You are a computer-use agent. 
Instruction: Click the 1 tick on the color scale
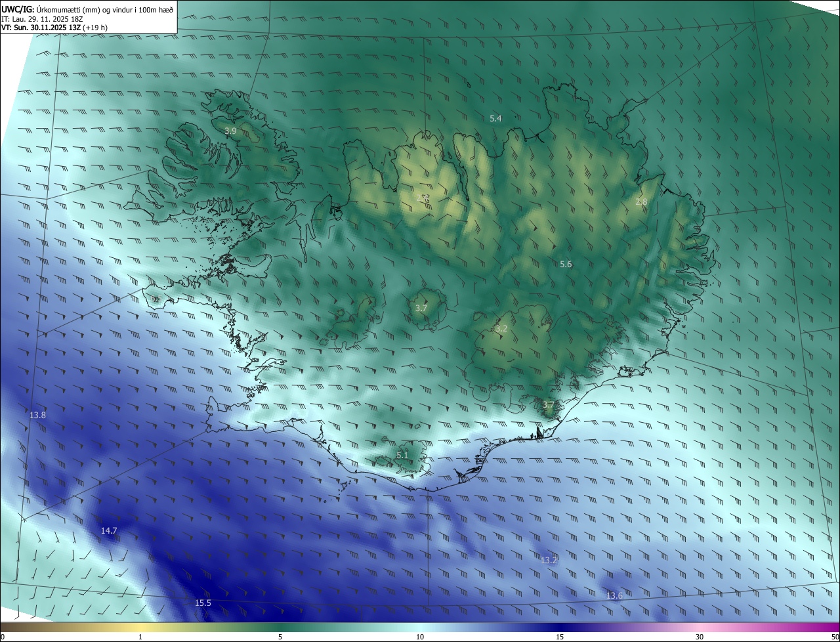coord(140,637)
